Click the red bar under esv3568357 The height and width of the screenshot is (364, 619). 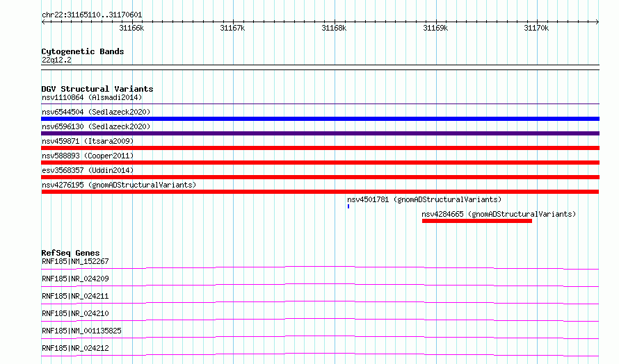(x=320, y=177)
